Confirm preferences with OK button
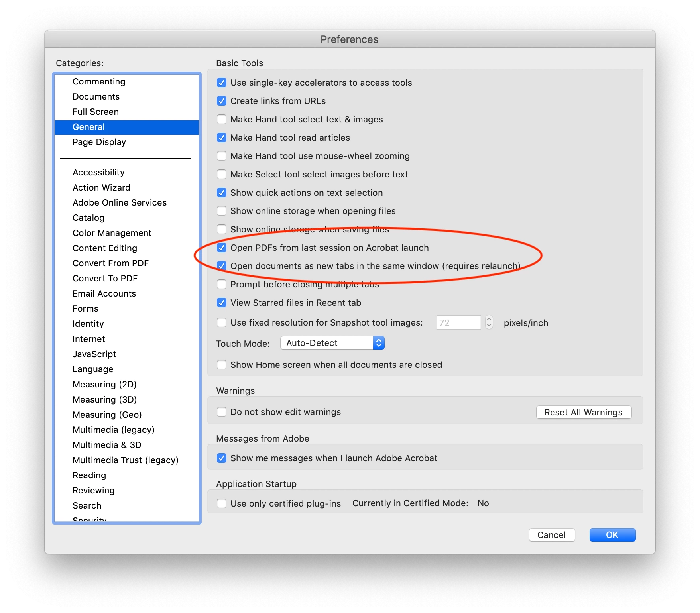This screenshot has width=700, height=613. 612,535
